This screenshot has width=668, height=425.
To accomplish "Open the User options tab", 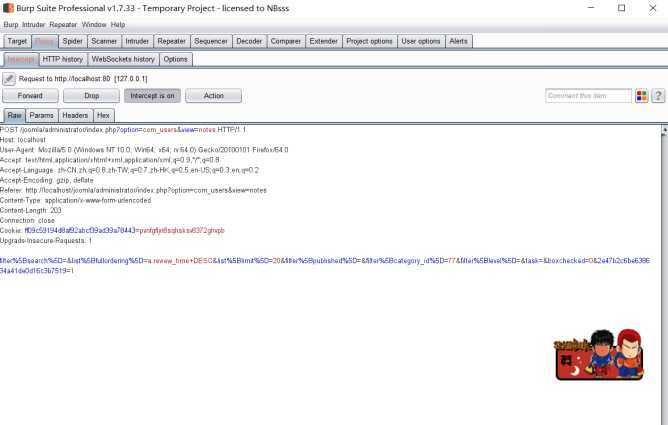I will pos(421,41).
